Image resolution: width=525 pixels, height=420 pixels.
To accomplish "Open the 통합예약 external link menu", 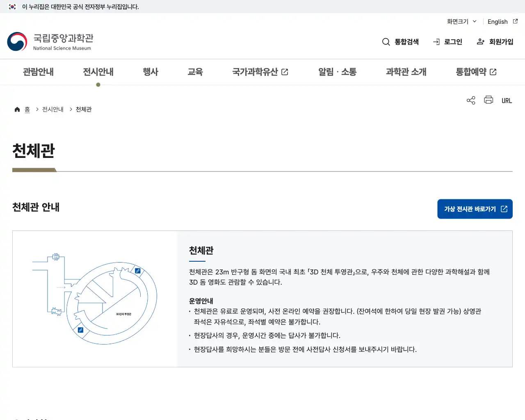I will [x=476, y=72].
